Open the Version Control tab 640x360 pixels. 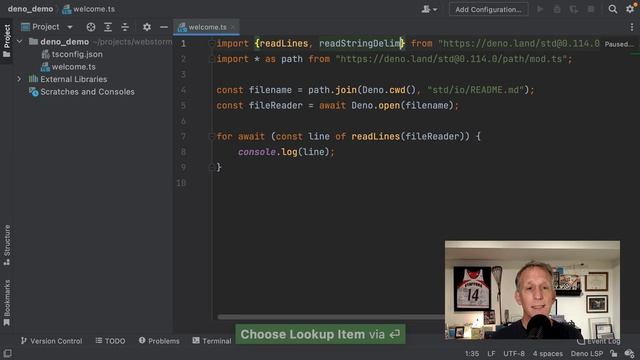(x=51, y=341)
